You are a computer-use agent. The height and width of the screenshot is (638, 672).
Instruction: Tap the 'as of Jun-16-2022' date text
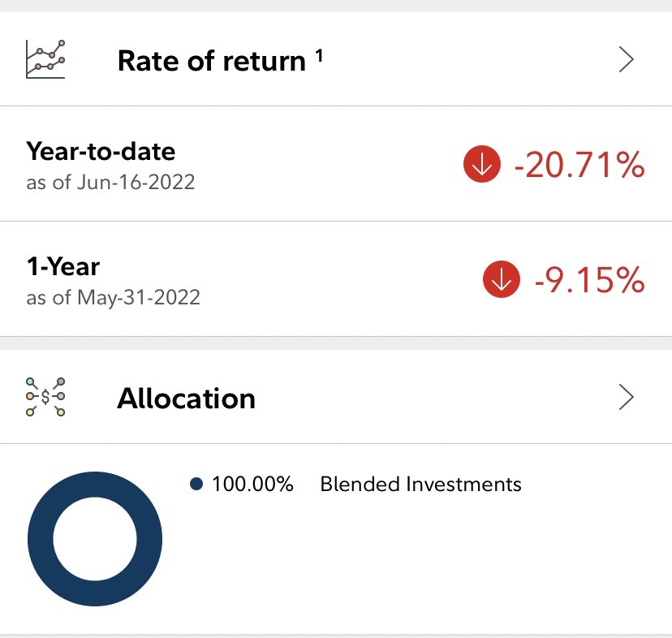coord(110,182)
